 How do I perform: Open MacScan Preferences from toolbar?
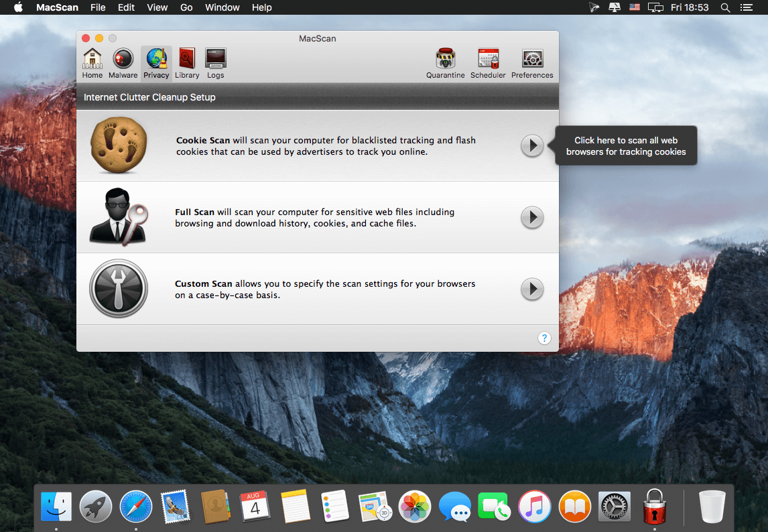coord(532,64)
